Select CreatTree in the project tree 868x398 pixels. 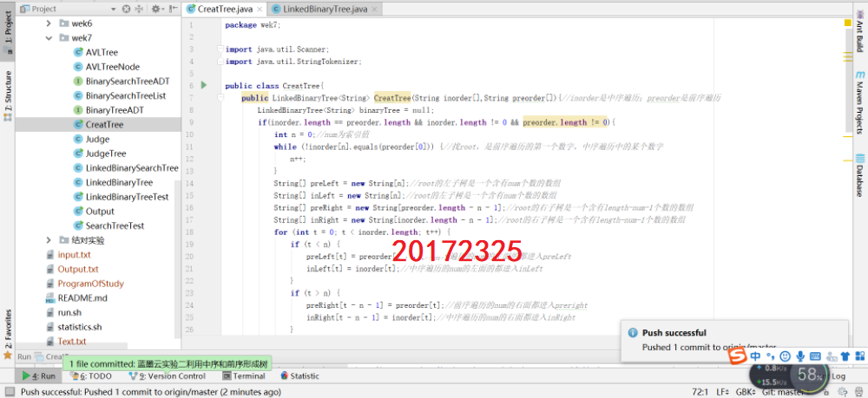coord(104,124)
